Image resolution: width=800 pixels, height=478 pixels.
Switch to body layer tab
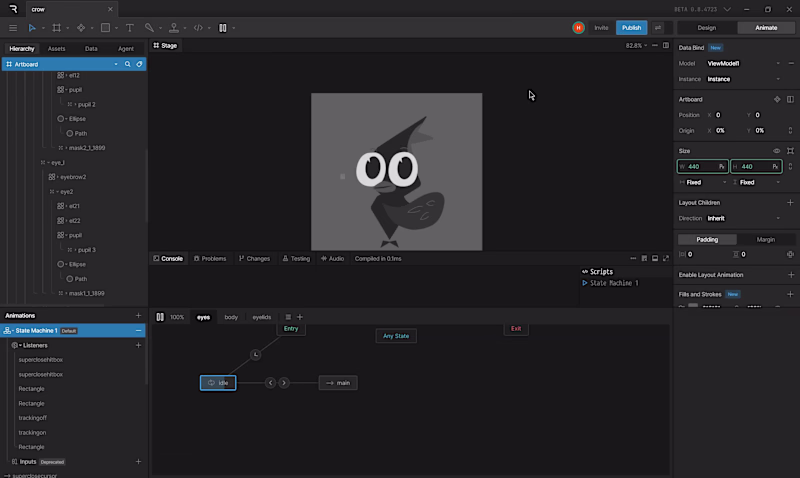pyautogui.click(x=231, y=317)
